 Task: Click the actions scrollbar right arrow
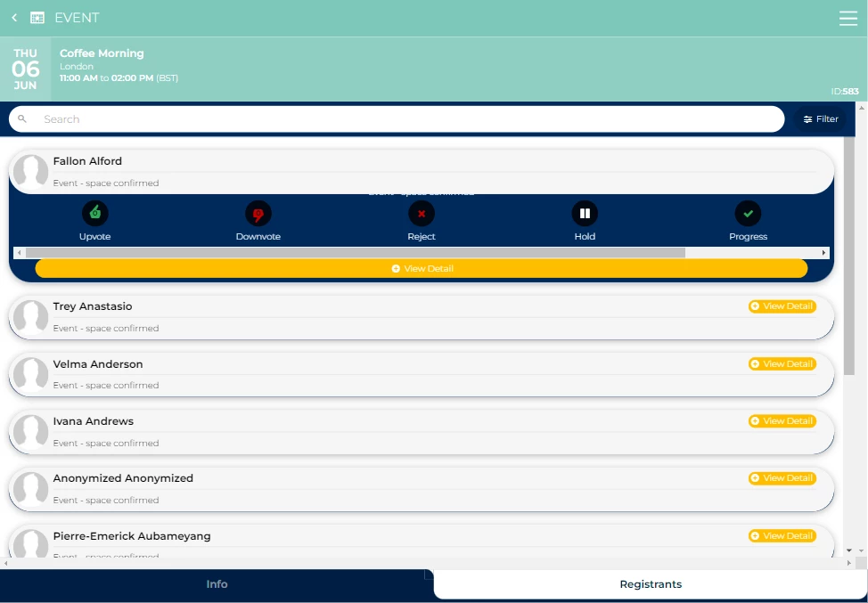tap(823, 253)
